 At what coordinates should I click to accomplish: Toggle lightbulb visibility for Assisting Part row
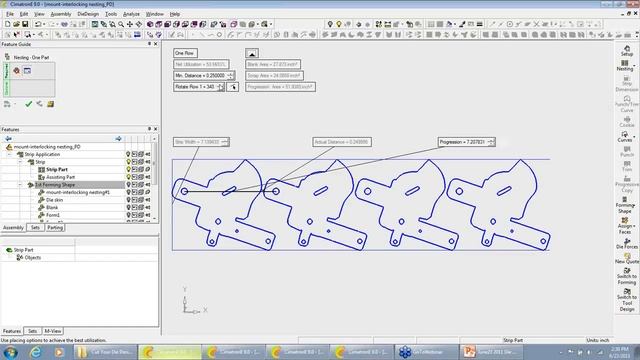click(128, 177)
